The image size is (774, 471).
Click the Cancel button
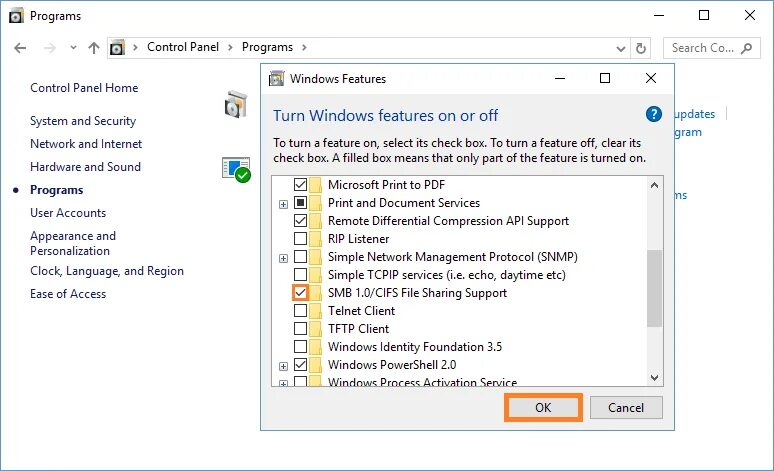(x=626, y=408)
